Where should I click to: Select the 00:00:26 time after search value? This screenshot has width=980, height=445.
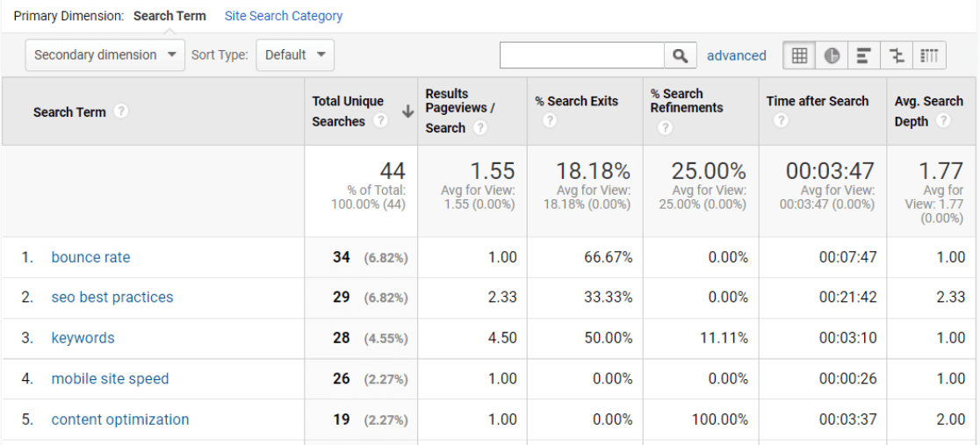coord(848,379)
